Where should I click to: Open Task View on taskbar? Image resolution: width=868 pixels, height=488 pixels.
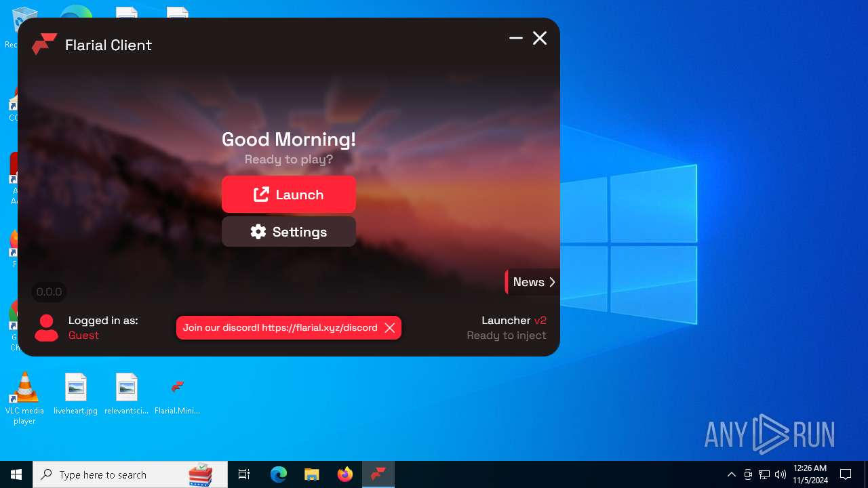point(244,474)
